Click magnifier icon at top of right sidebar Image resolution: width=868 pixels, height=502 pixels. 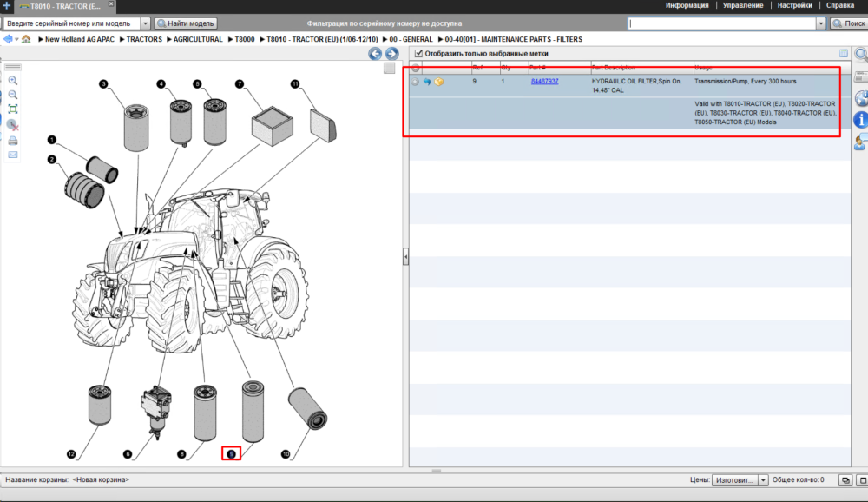click(861, 55)
